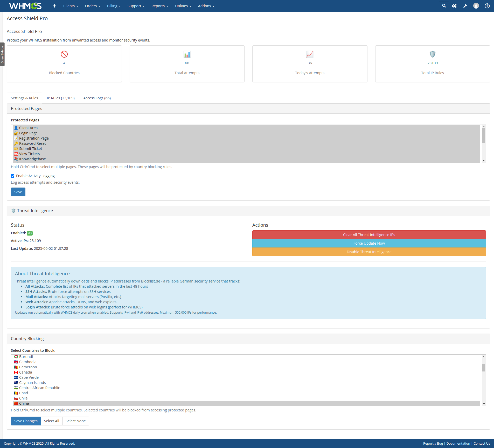Click the Login Page lock icon
The width and height of the screenshot is (494, 448).
point(16,133)
